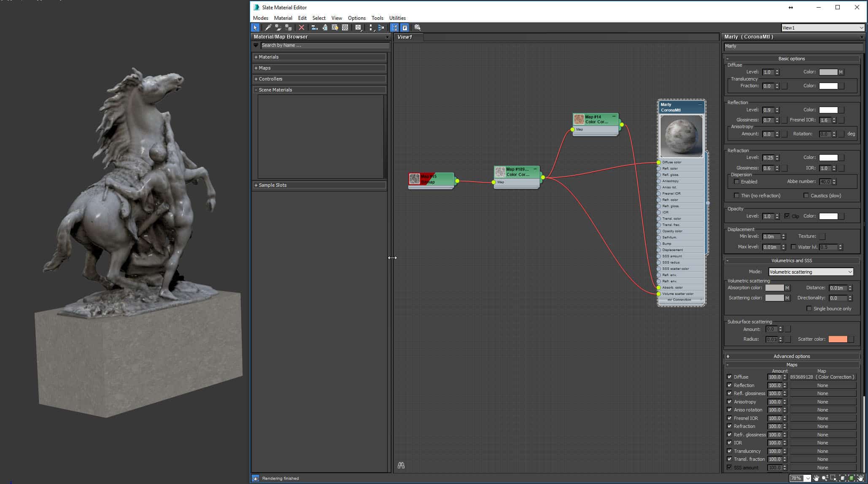The height and width of the screenshot is (484, 868).
Task: Enable the Water lvl. checkbox
Action: (x=793, y=247)
